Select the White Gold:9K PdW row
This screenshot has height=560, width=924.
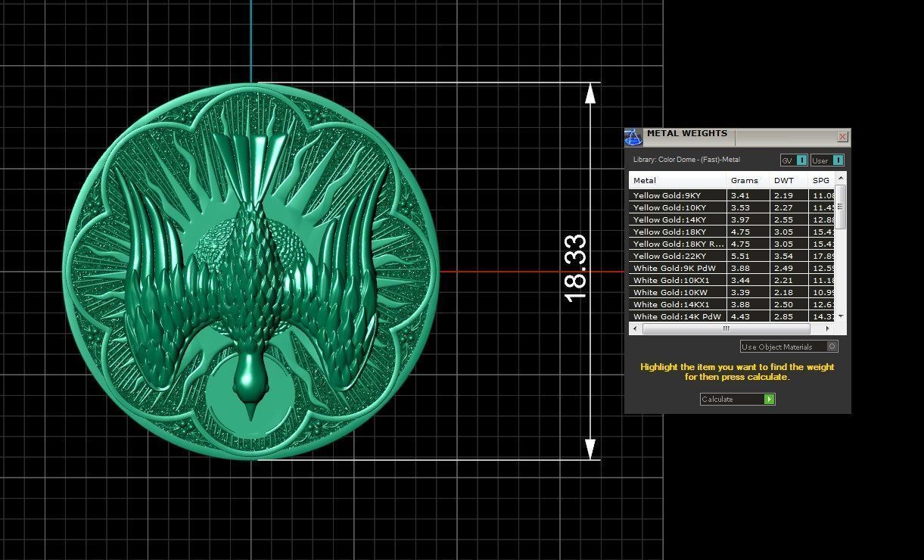(733, 268)
